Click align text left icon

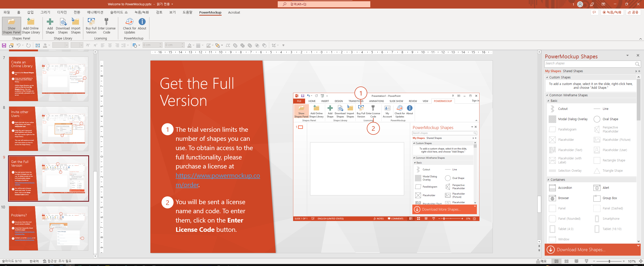103,46
